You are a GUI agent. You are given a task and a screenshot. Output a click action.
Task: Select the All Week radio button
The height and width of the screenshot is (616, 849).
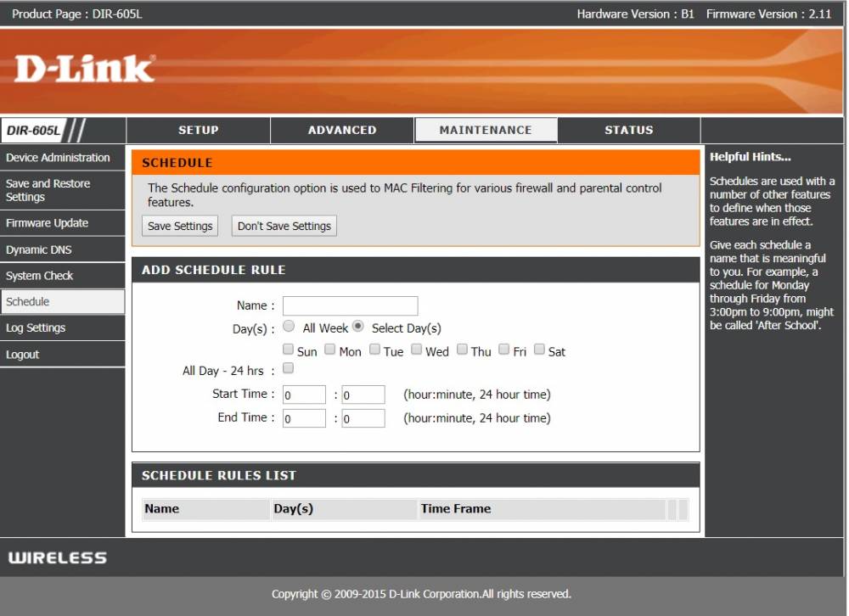point(289,326)
